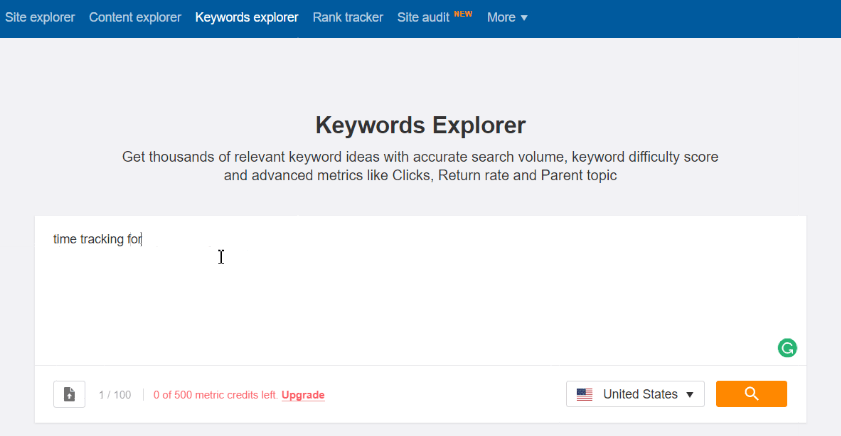841x436 pixels.
Task: Click the green Grammarly icon
Action: tap(787, 348)
